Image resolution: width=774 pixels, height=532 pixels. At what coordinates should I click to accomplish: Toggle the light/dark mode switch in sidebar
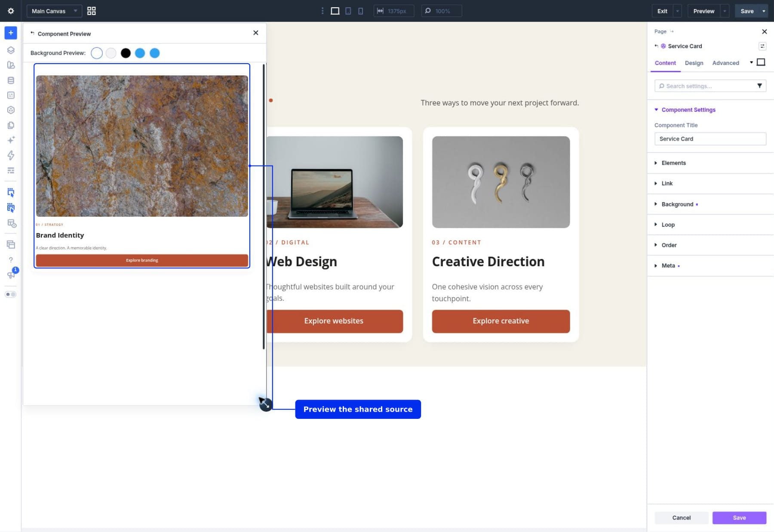[x=11, y=294]
